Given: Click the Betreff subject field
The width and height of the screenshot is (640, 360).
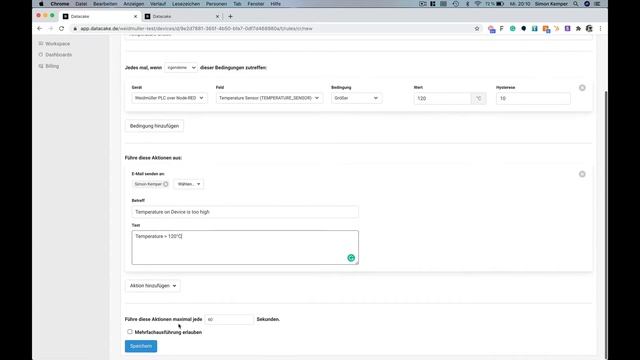Looking at the screenshot, I should [x=245, y=212].
